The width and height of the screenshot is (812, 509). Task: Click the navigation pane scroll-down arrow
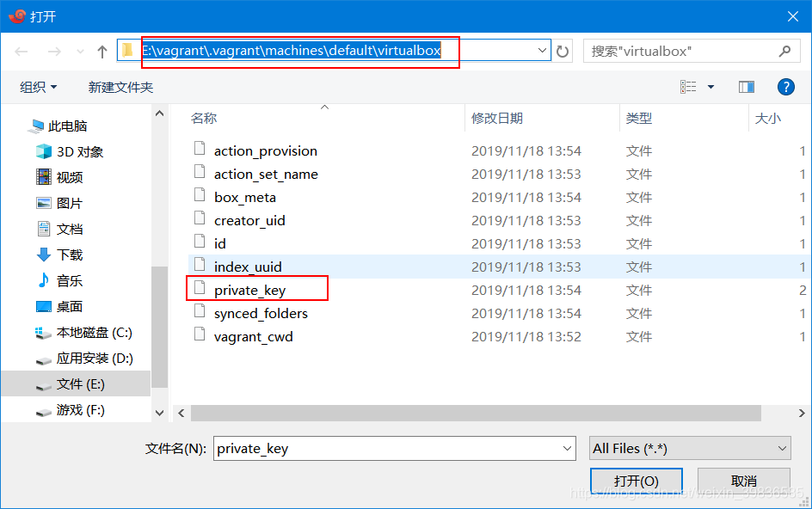tap(159, 413)
